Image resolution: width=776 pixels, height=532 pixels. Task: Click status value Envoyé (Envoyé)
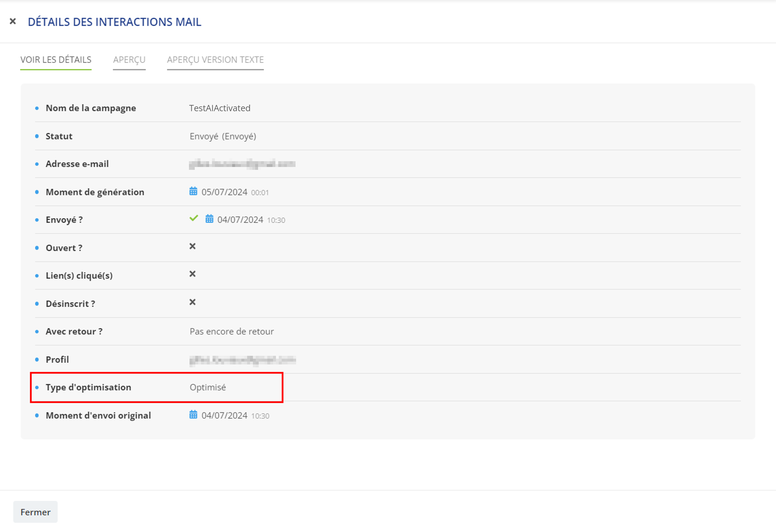[x=223, y=136]
